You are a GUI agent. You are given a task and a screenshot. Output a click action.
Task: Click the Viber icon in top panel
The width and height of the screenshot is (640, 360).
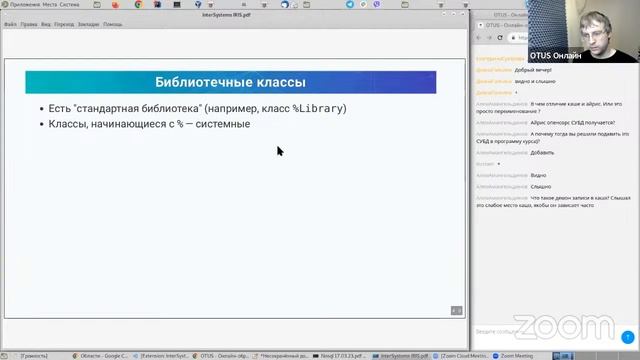pyautogui.click(x=377, y=4)
